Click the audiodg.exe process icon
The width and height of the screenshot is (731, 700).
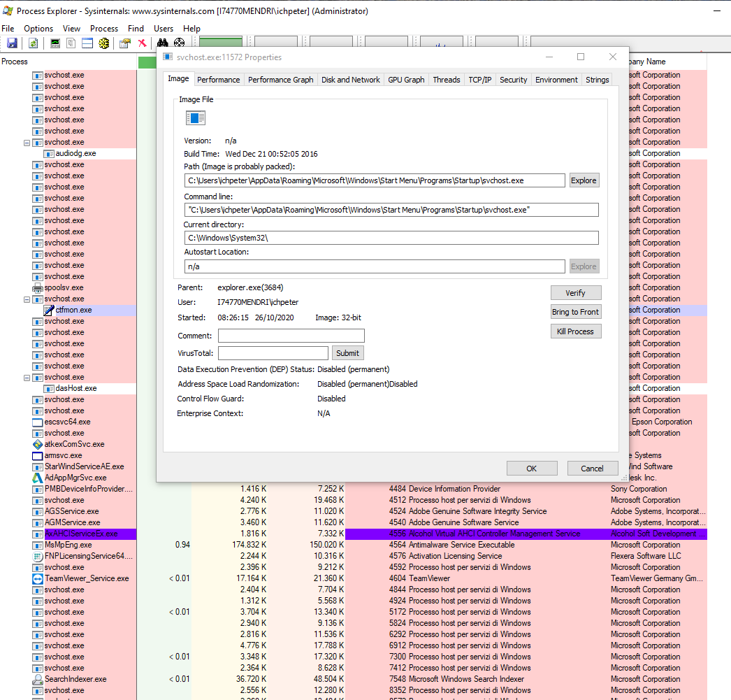(x=49, y=153)
